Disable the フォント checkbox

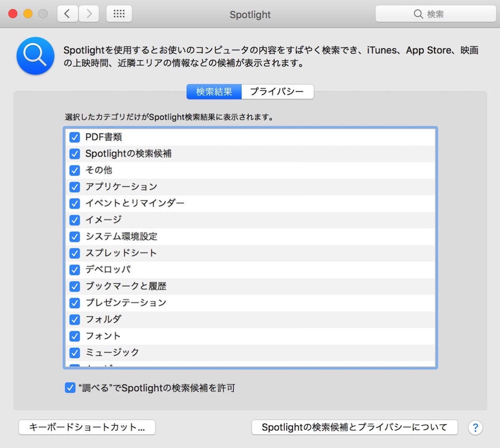pyautogui.click(x=75, y=336)
